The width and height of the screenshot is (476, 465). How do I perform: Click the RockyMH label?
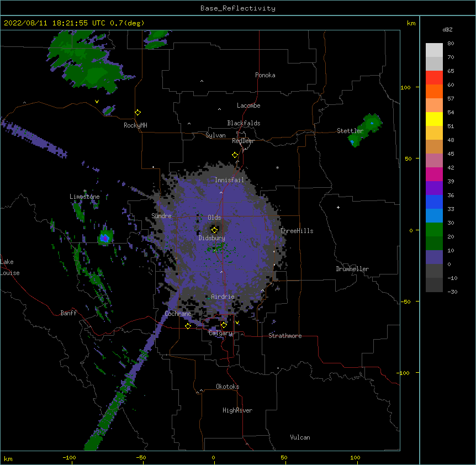tap(135, 125)
